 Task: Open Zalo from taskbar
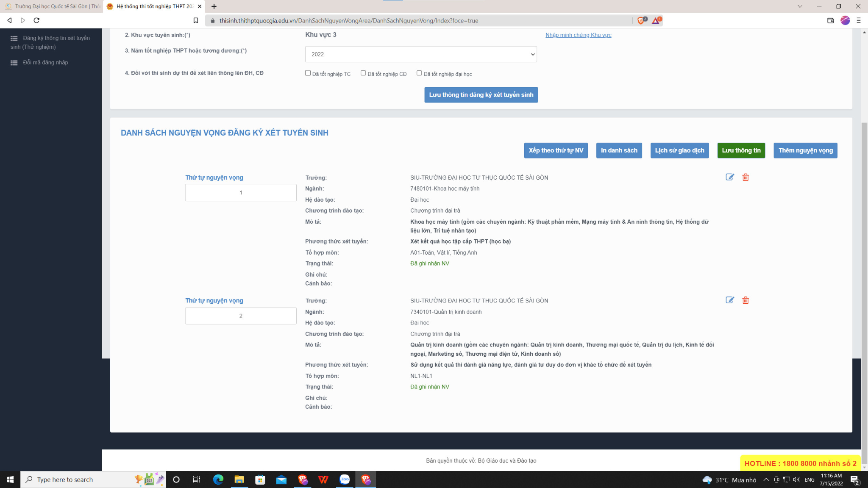click(x=345, y=480)
